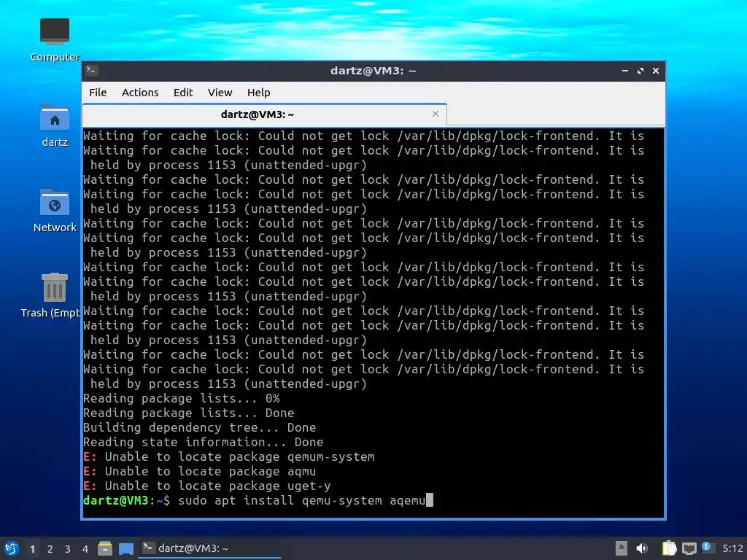This screenshot has height=560, width=747.
Task: Click the terminal window title text
Action: 373,71
